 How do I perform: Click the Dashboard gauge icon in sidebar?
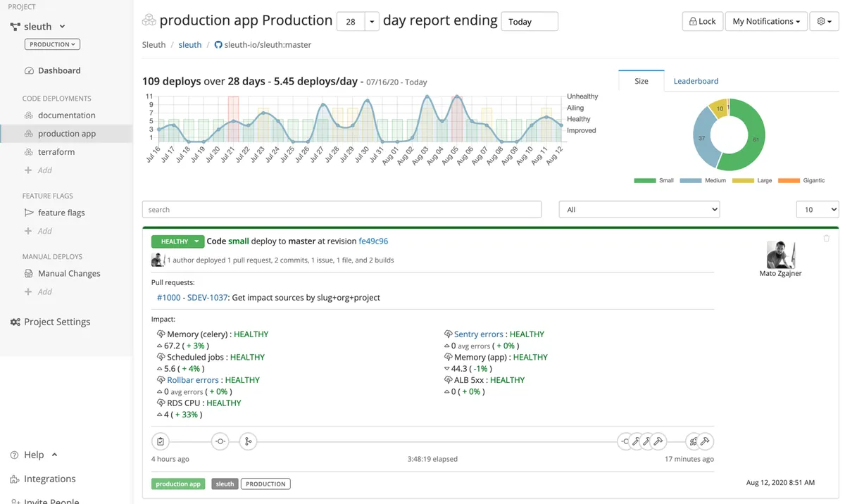(29, 70)
